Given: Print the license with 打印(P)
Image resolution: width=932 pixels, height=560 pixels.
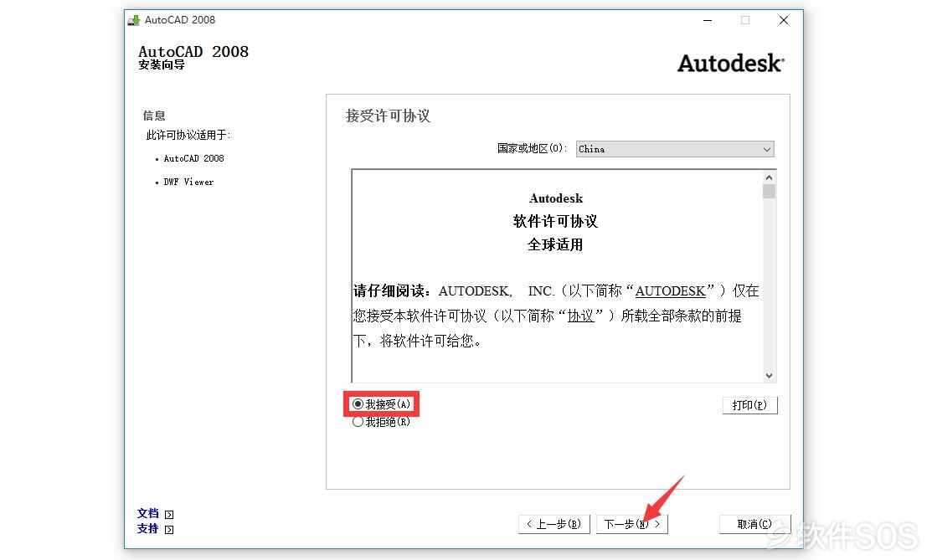Looking at the screenshot, I should click(750, 405).
